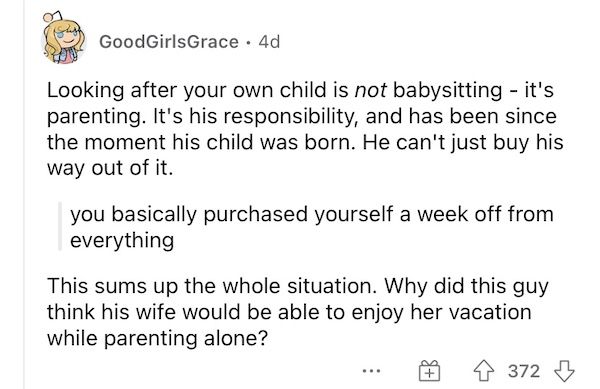Upvote GoodGirlsGrace's comment

pos(484,371)
